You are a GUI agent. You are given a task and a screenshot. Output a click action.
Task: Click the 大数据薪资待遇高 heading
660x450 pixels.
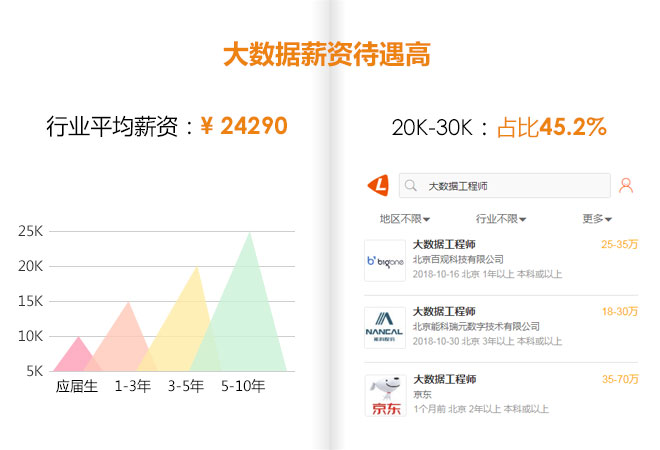[326, 55]
